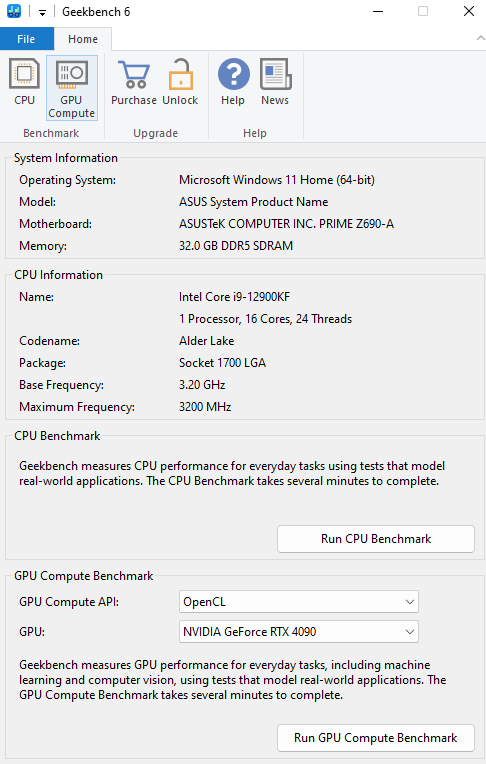
Task: Click the Motherboard label
Action: click(x=56, y=224)
